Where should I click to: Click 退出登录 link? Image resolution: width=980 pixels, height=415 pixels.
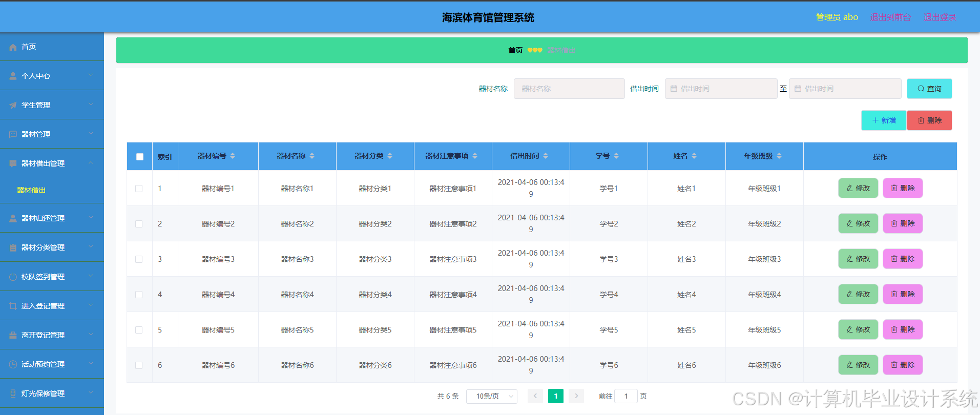[x=940, y=17]
